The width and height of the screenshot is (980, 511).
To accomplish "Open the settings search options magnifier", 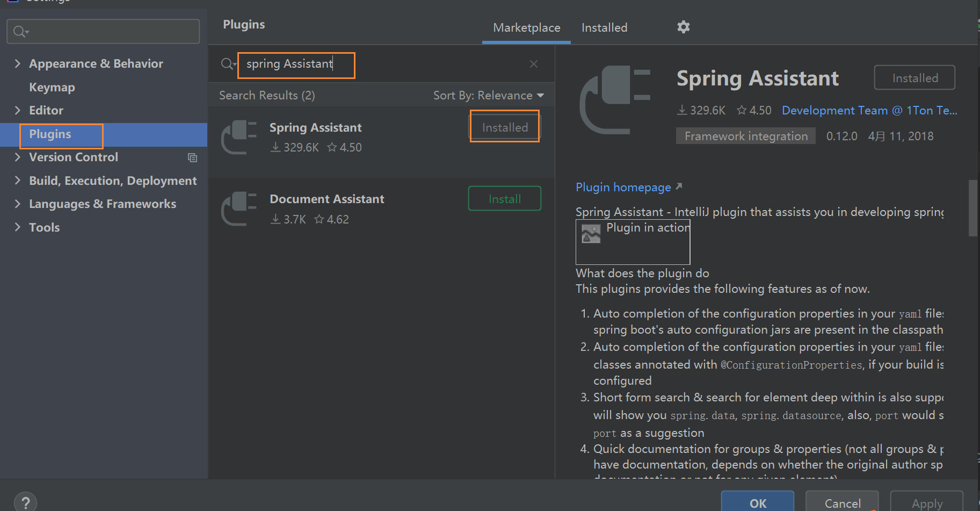I will pos(21,32).
